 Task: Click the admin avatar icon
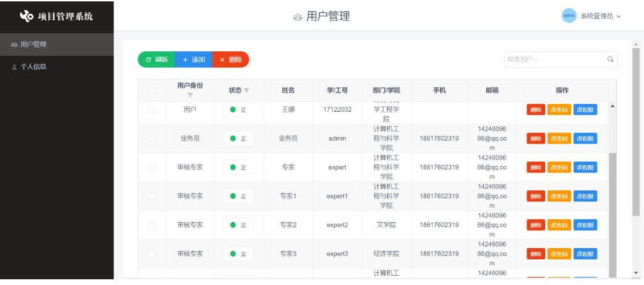click(569, 16)
